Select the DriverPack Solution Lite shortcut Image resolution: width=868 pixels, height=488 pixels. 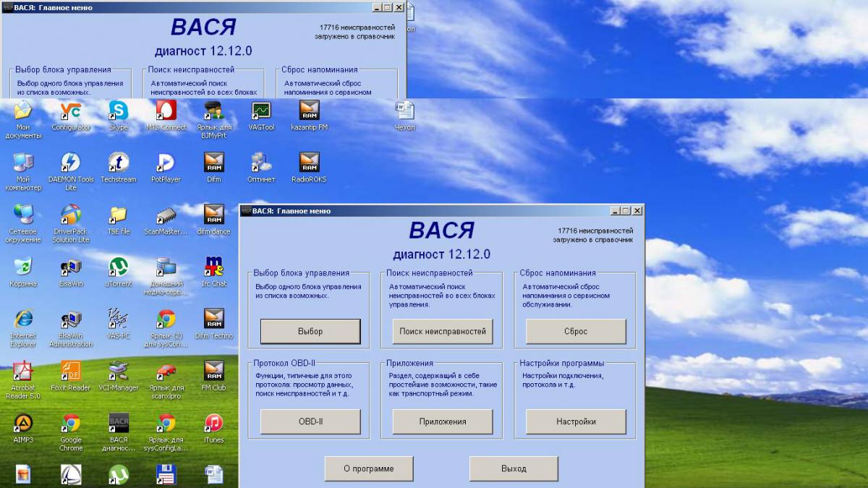(x=71, y=223)
